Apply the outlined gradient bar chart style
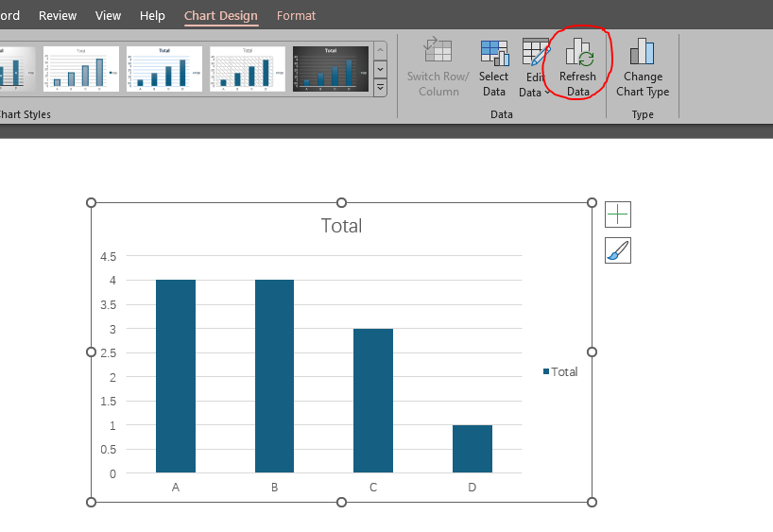773x532 pixels. 81,69
